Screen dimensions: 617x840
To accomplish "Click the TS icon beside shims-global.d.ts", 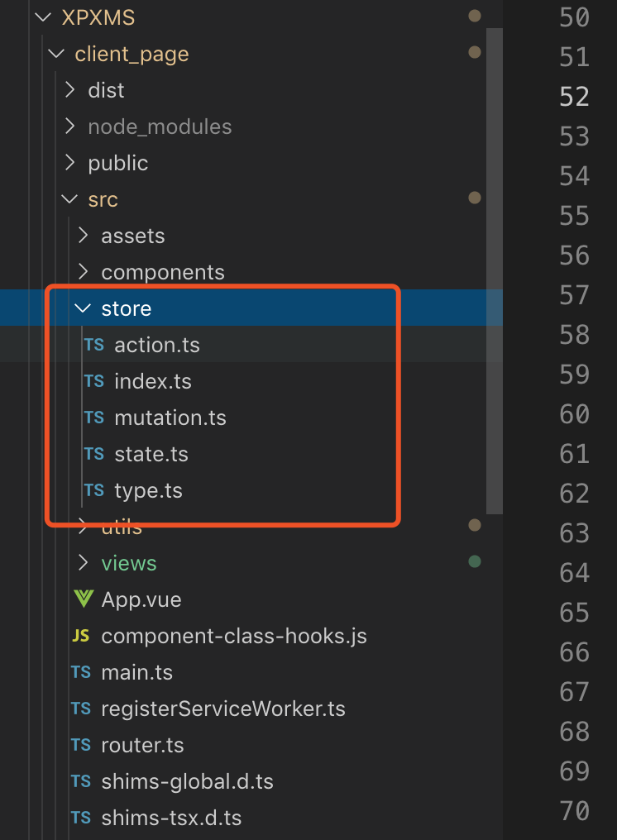I will coord(81,781).
